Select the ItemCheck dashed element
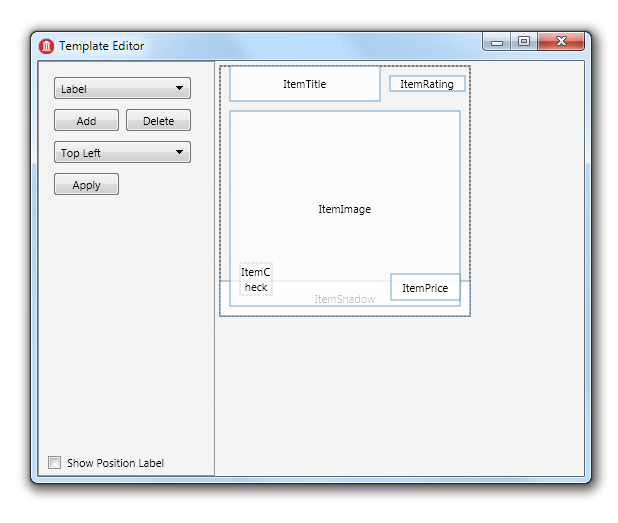The width and height of the screenshot is (618, 523). [x=256, y=279]
